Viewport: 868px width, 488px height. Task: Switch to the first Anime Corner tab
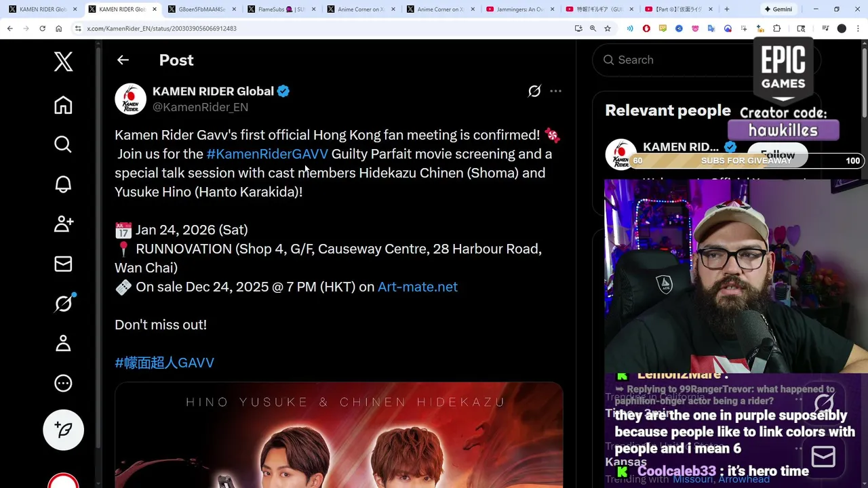(x=360, y=9)
